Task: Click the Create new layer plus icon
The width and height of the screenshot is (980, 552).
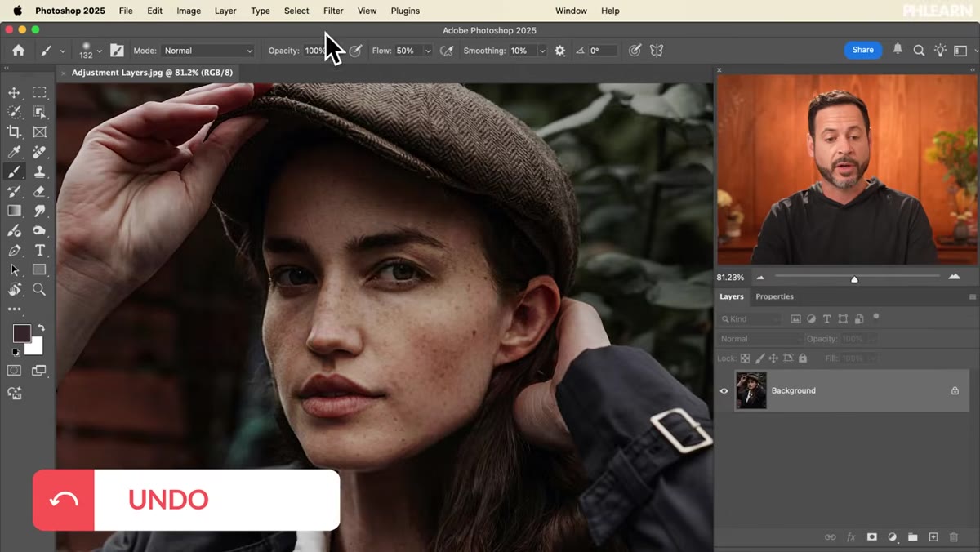Action: [x=933, y=537]
